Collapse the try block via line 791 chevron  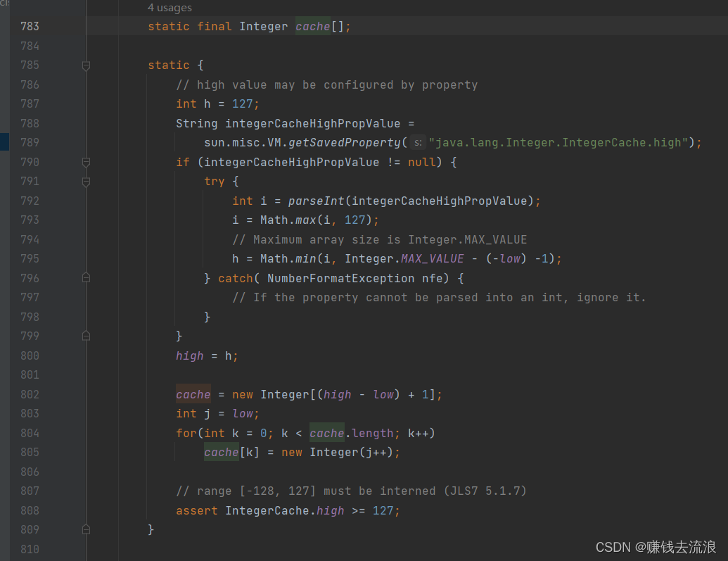tap(86, 181)
